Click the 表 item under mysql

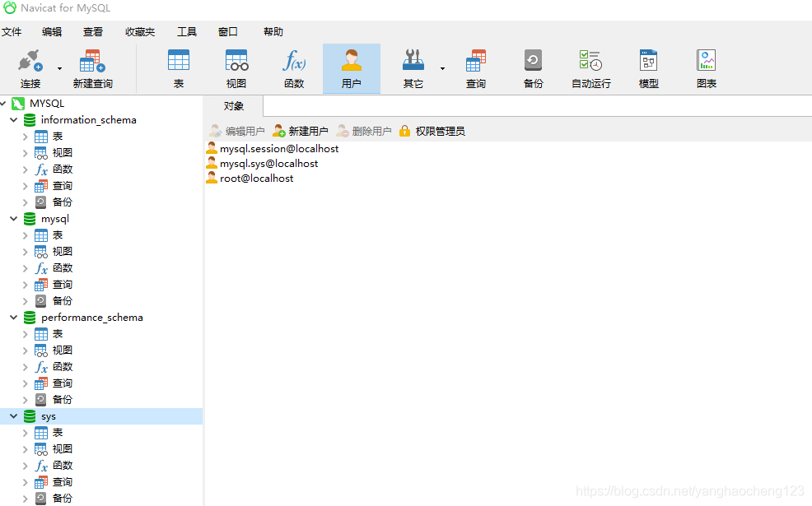[58, 235]
